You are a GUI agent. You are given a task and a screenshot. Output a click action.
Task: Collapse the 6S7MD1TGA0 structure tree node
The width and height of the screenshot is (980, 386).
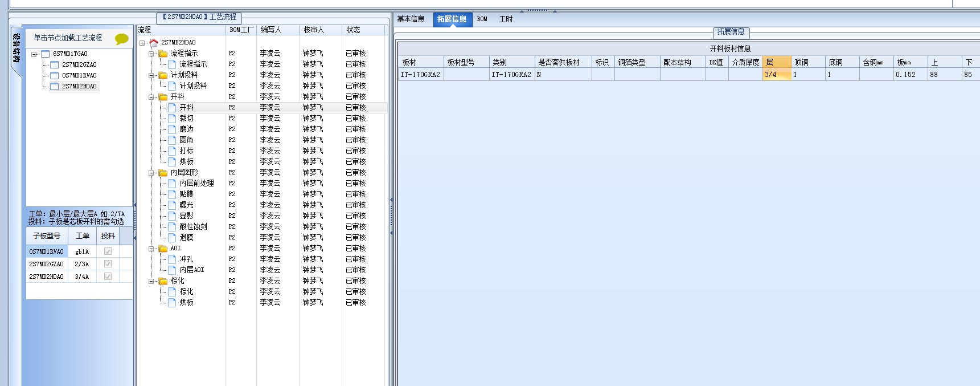[x=34, y=54]
